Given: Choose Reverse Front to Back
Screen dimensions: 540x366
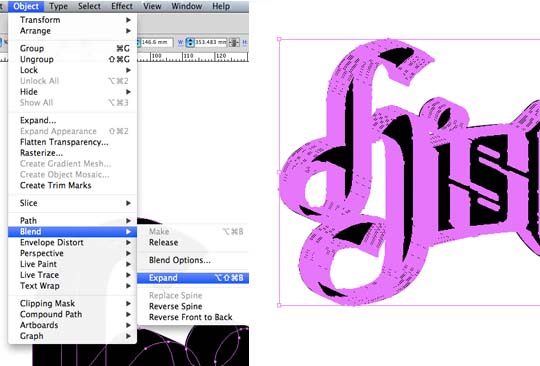Looking at the screenshot, I should pos(193,317).
